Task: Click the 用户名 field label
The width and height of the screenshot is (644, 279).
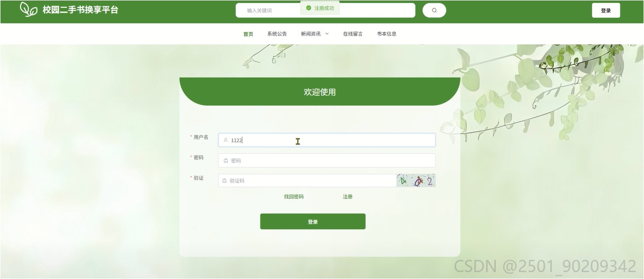Action: tap(201, 137)
